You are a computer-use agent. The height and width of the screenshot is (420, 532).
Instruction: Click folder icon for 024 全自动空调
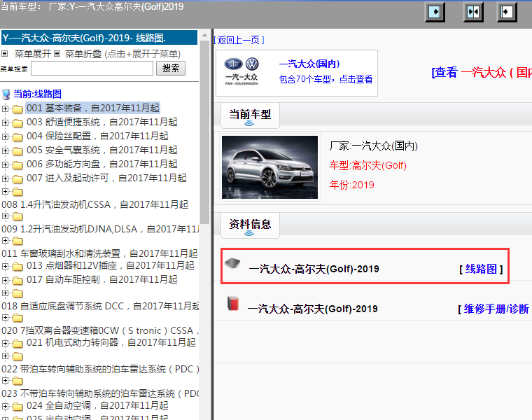click(x=17, y=407)
